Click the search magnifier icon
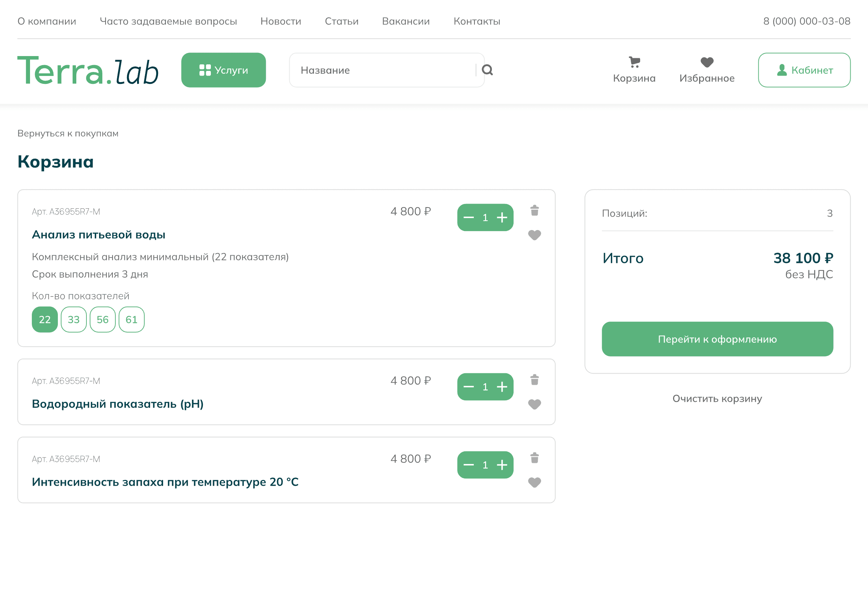The height and width of the screenshot is (596, 868). [x=487, y=70]
